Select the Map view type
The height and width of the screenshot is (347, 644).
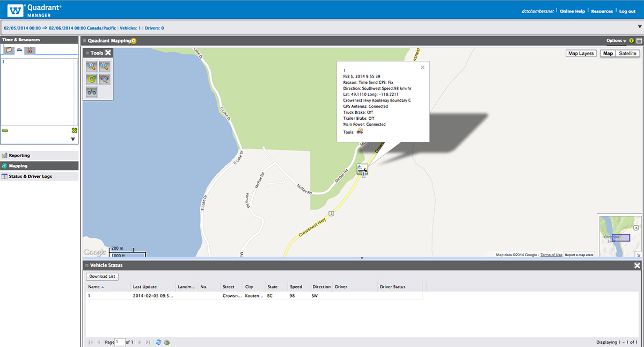coord(608,54)
